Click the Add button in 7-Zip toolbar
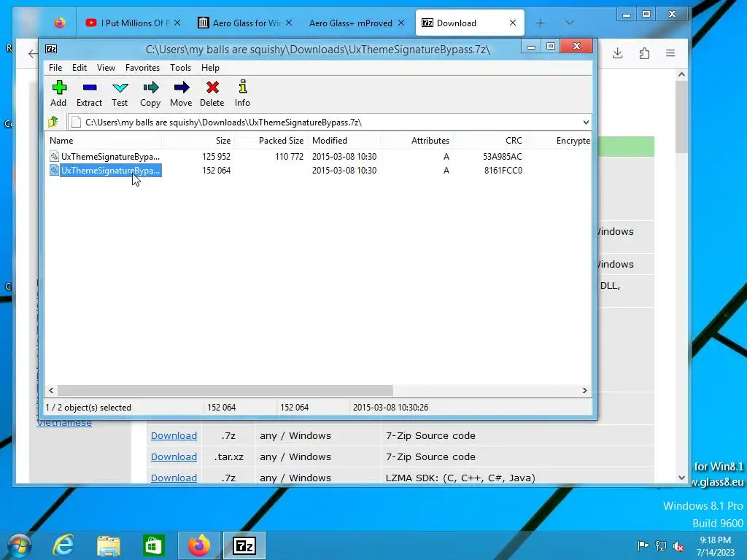The image size is (747, 560). pyautogui.click(x=58, y=93)
